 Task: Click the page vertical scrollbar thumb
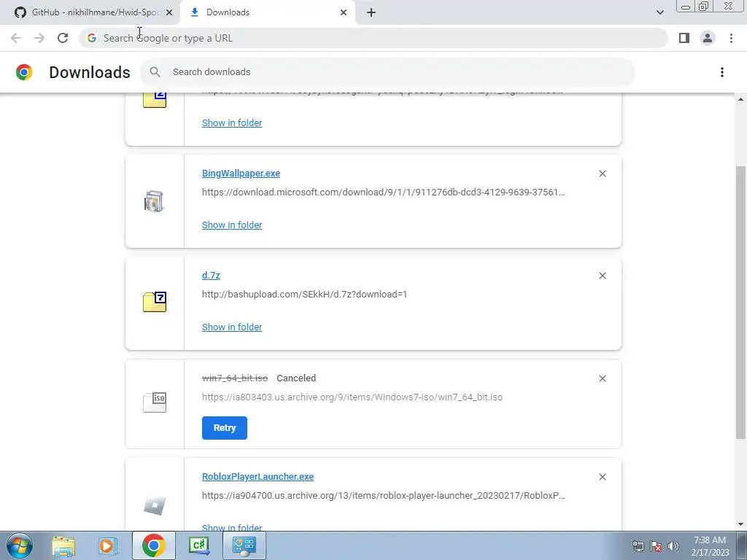point(741,303)
